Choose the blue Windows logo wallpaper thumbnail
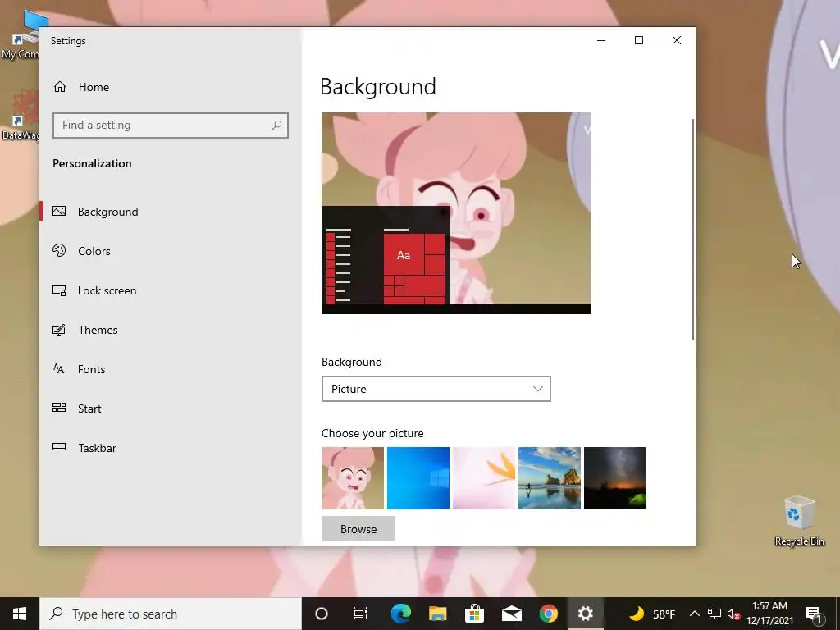The image size is (840, 630). (418, 478)
